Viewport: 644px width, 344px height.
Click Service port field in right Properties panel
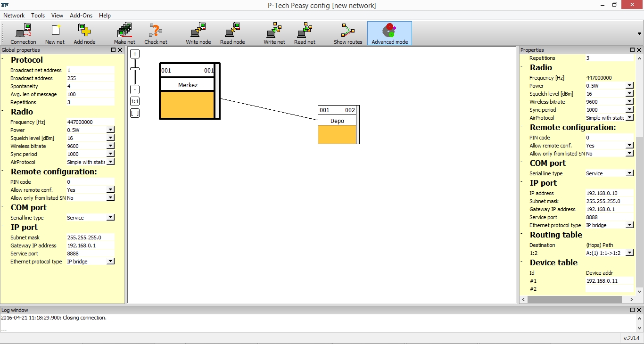(x=609, y=217)
